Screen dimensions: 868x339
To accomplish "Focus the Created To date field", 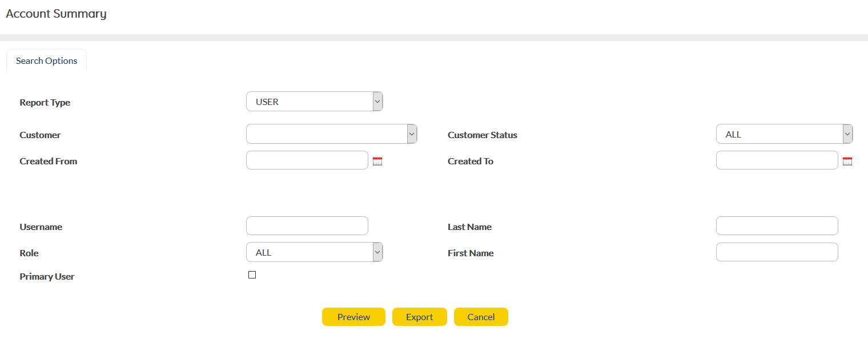I will [777, 160].
